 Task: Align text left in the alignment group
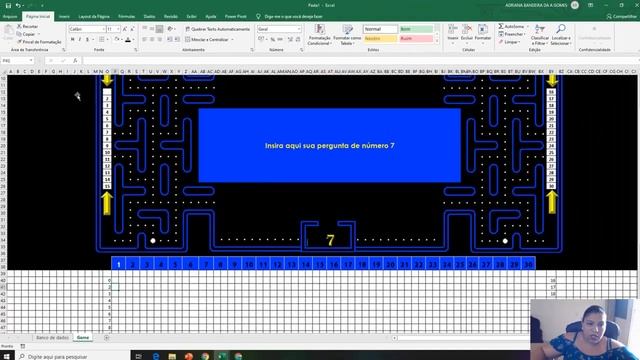click(144, 40)
